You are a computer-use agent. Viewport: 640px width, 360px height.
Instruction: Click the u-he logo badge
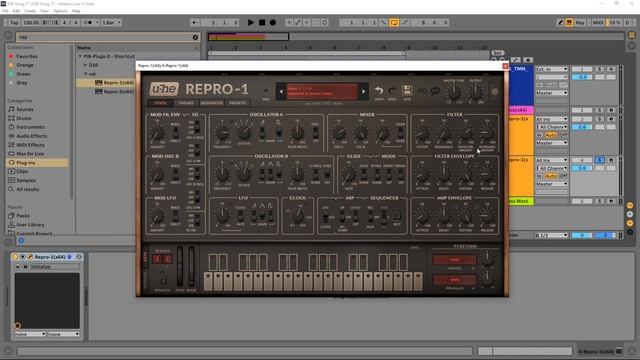(164, 89)
